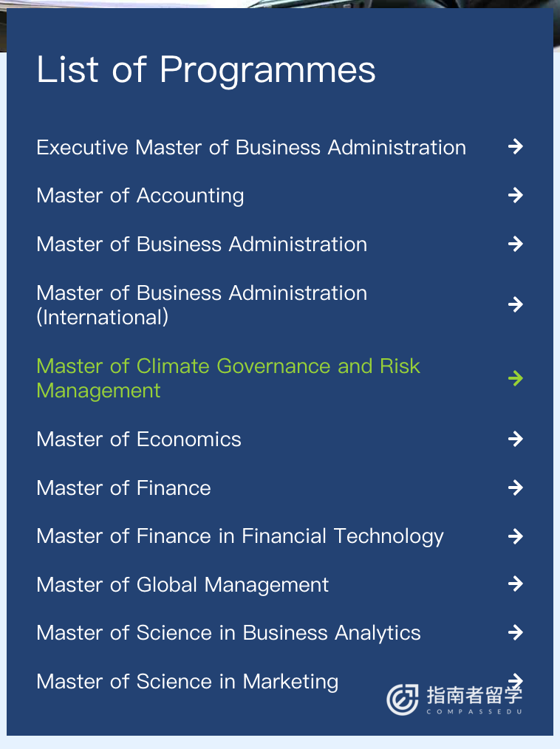Go to Master of Finance page

coord(124,488)
